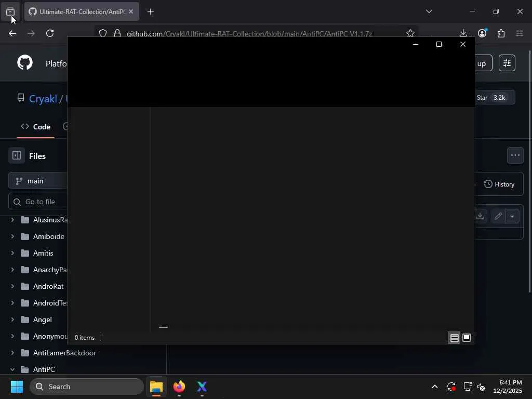Open the list all tabs dropdown
This screenshot has width=532, height=399.
click(429, 11)
